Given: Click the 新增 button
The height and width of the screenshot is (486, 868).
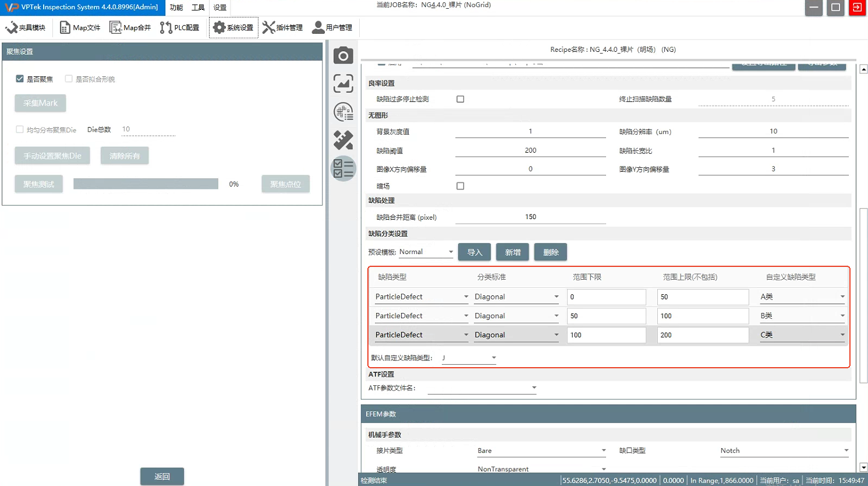Looking at the screenshot, I should 512,252.
